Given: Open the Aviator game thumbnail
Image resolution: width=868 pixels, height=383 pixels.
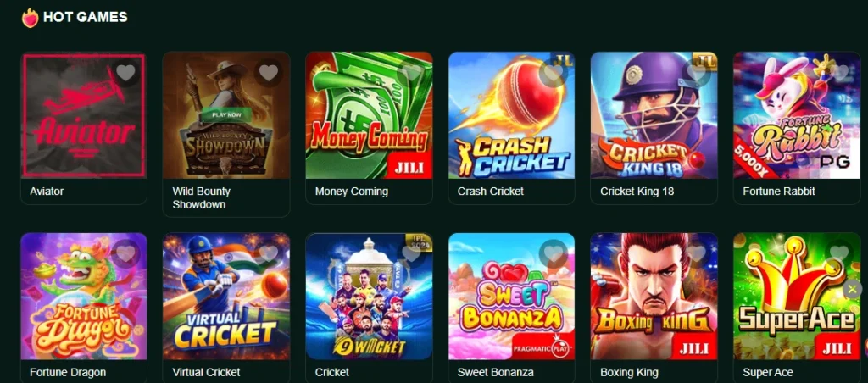Looking at the screenshot, I should [84, 115].
